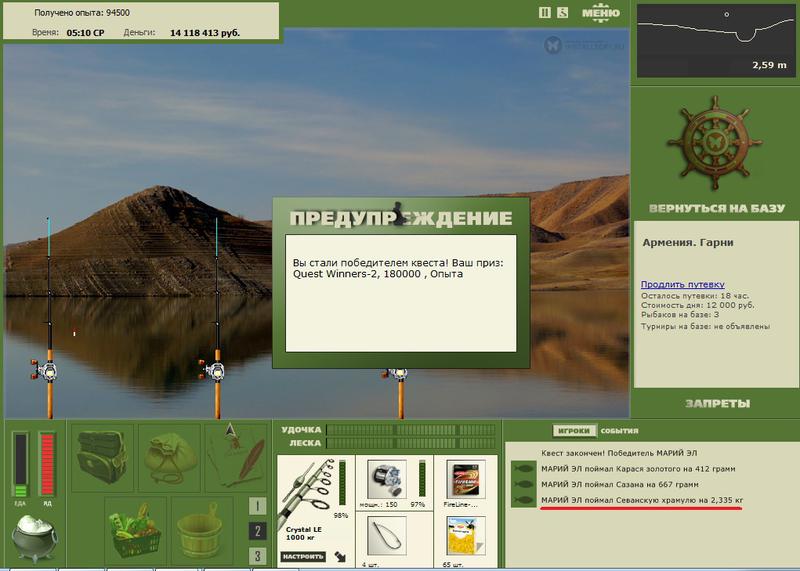
Task: Click the Карася золотого catch entry
Action: click(x=638, y=468)
